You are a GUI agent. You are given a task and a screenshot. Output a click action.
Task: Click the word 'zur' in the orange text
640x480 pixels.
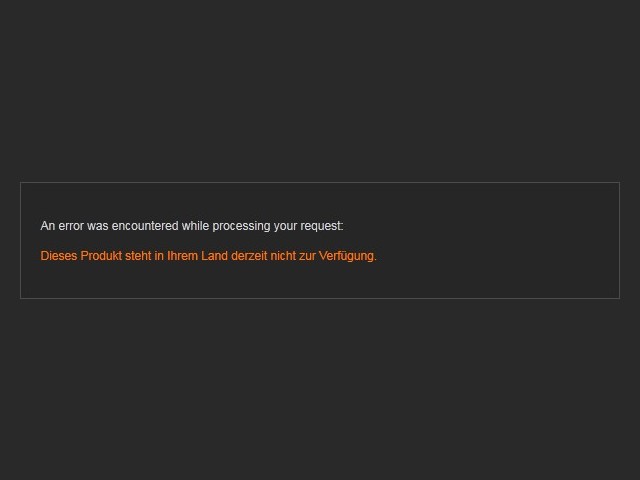point(307,256)
